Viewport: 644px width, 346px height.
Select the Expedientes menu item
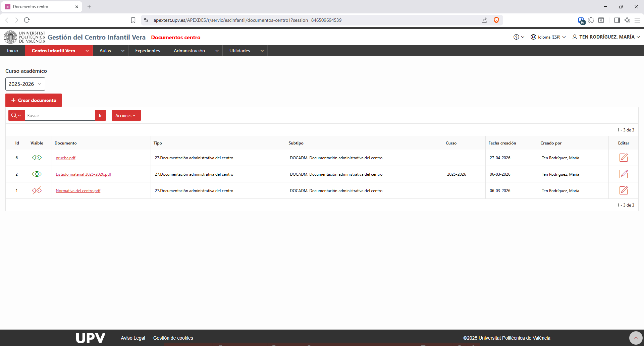click(148, 51)
